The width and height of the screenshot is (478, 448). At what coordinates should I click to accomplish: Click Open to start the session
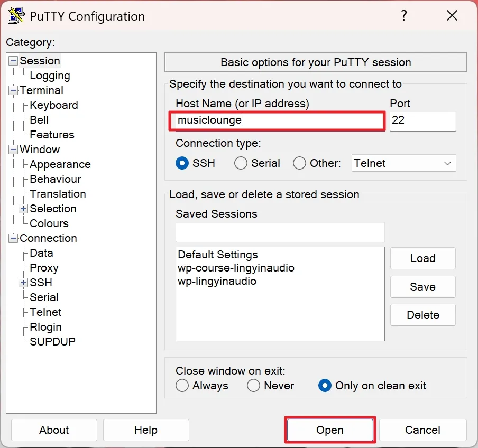point(330,430)
